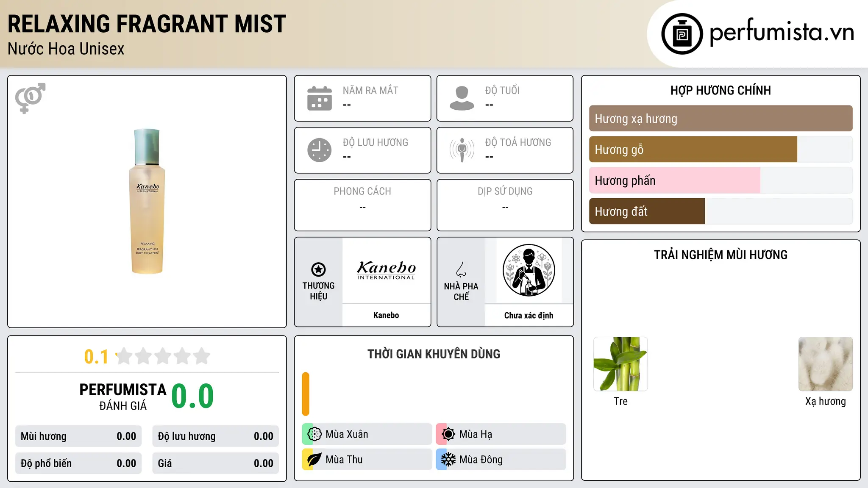This screenshot has width=868, height=488.
Task: Open the perfumista.vn site name
Action: (782, 33)
